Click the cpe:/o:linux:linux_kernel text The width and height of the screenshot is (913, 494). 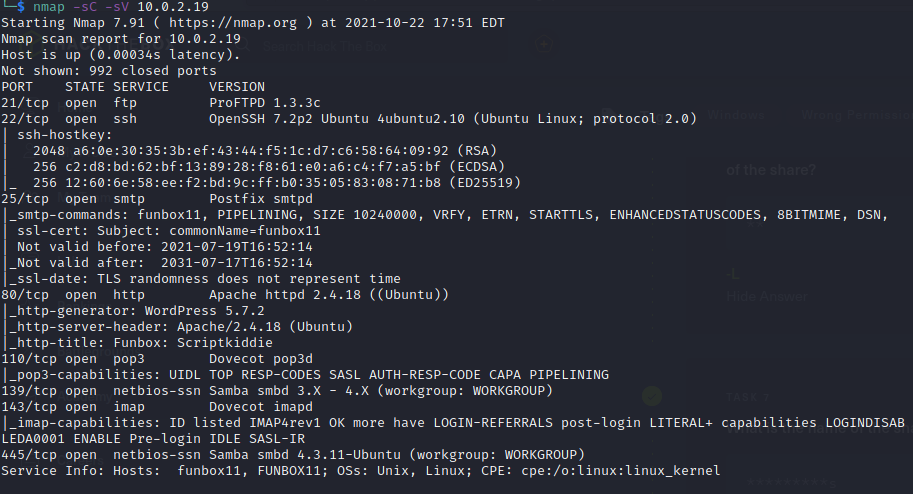(x=621, y=471)
